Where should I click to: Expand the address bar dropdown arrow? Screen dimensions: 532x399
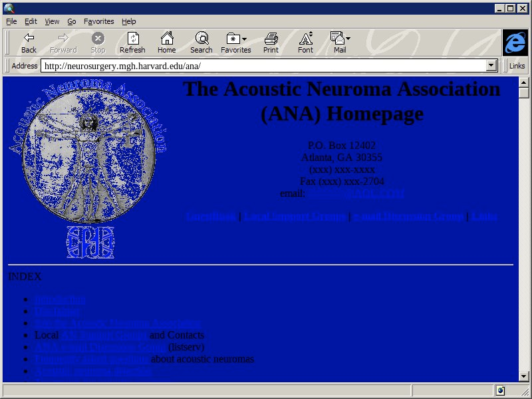[x=492, y=66]
